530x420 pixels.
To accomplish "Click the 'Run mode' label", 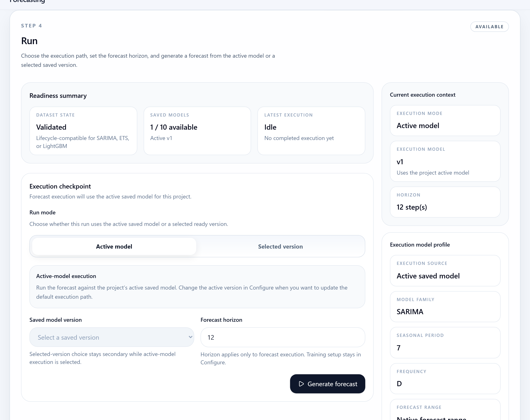I will pyautogui.click(x=43, y=212).
